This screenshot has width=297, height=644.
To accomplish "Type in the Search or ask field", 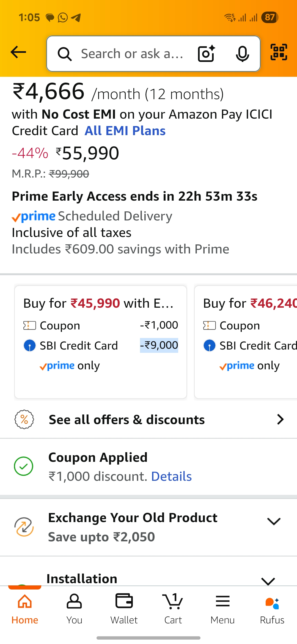I will (132, 54).
